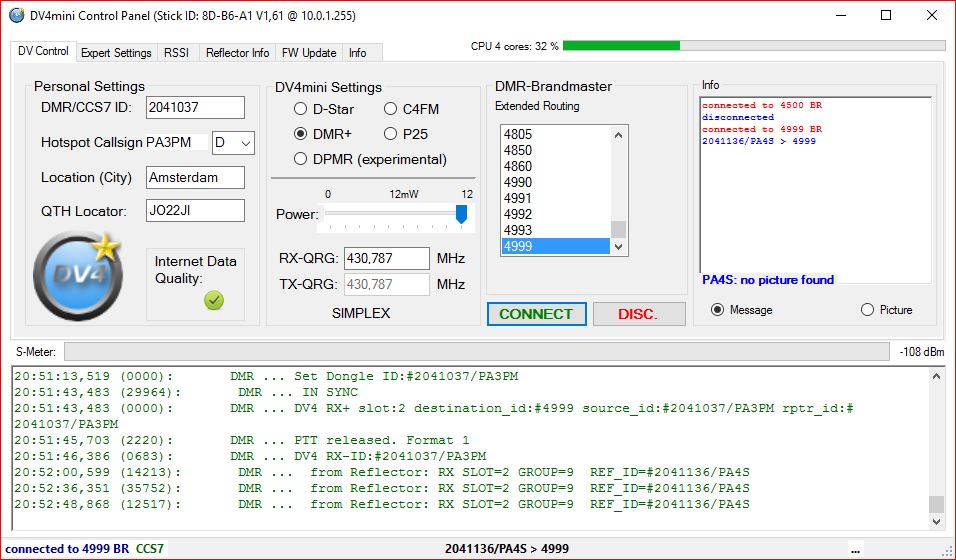Screen dimensions: 956x560
Task: Click reflector list scroll up arrow
Action: click(618, 135)
